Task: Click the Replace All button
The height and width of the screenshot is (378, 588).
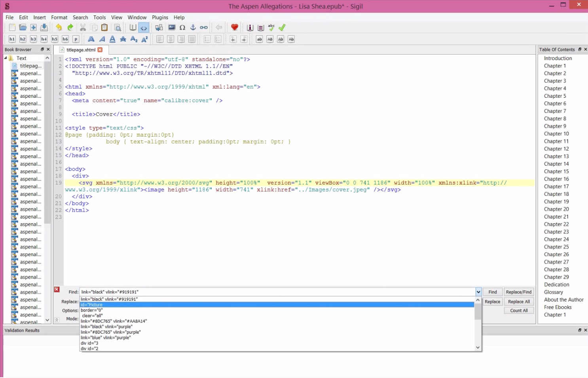Action: (518, 302)
